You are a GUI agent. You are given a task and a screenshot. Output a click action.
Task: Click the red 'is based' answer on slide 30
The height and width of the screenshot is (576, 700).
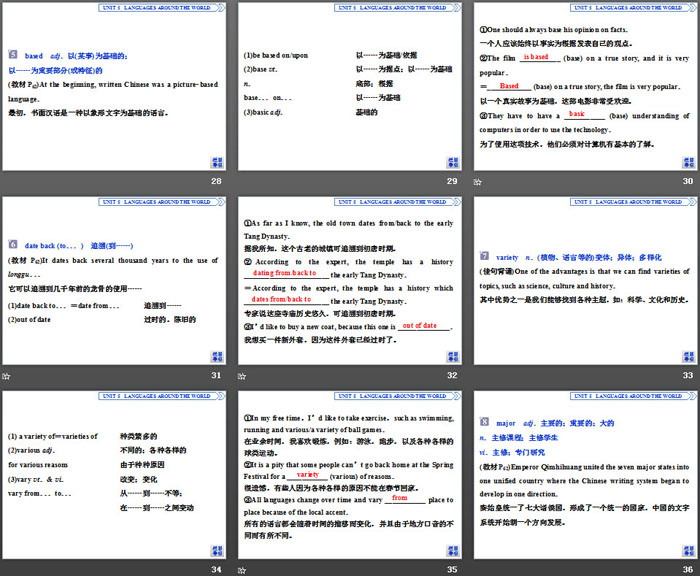(x=536, y=57)
